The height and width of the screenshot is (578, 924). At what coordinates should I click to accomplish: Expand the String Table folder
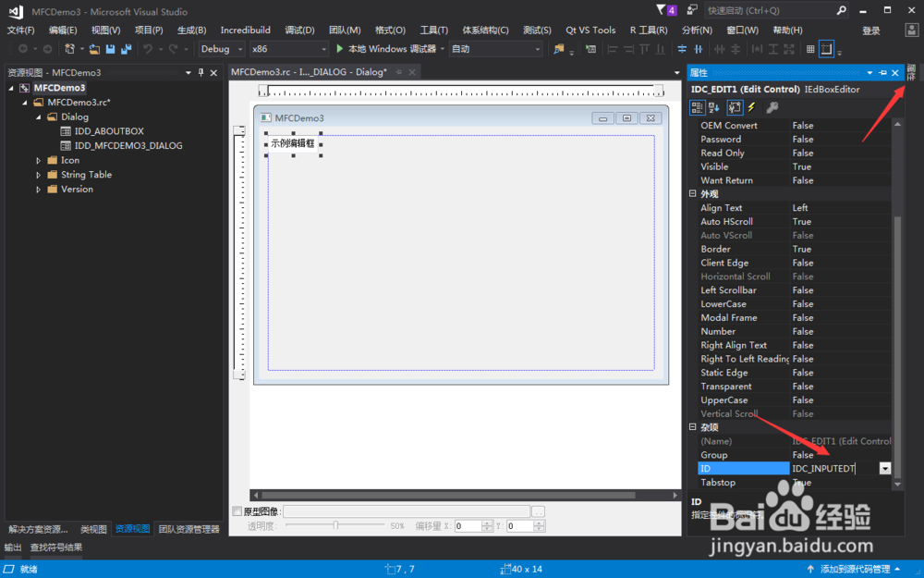(x=38, y=175)
